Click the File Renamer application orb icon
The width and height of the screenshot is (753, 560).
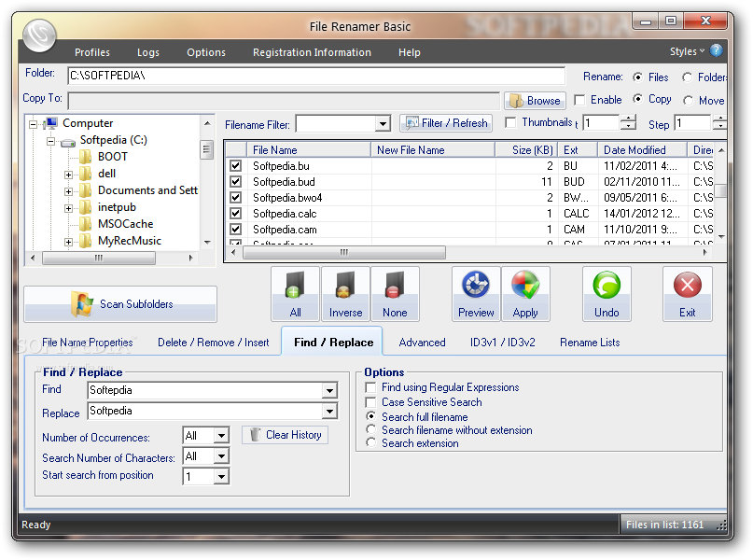coord(39,35)
